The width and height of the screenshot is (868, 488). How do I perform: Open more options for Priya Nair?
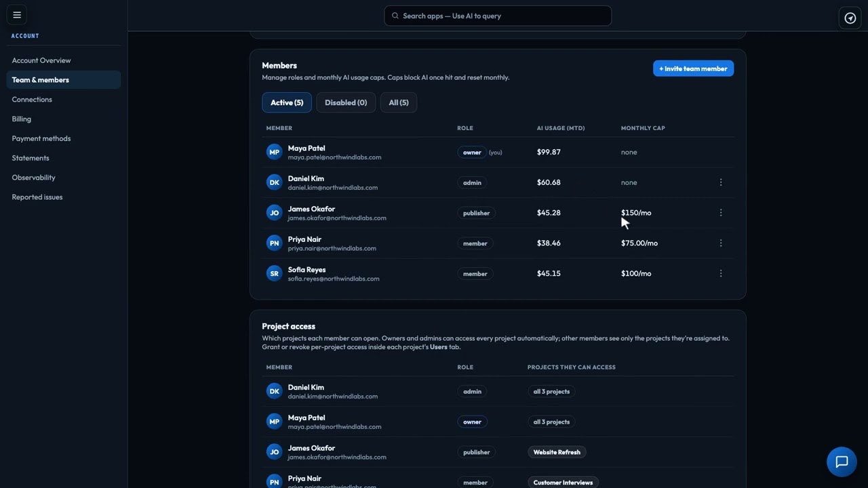pyautogui.click(x=721, y=243)
